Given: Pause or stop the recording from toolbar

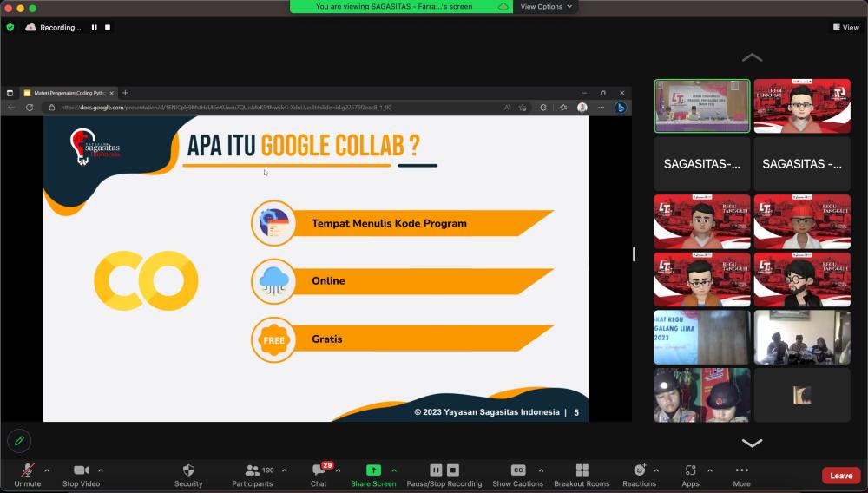Looking at the screenshot, I should [444, 470].
